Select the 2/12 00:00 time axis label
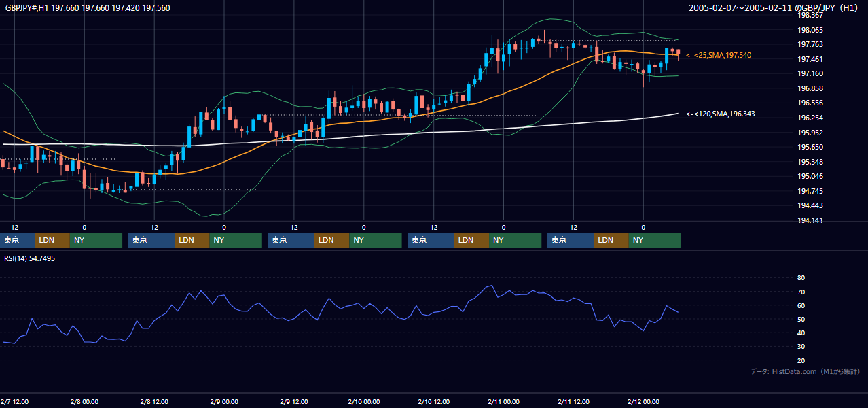Image resolution: width=868 pixels, height=408 pixels. pyautogui.click(x=644, y=401)
